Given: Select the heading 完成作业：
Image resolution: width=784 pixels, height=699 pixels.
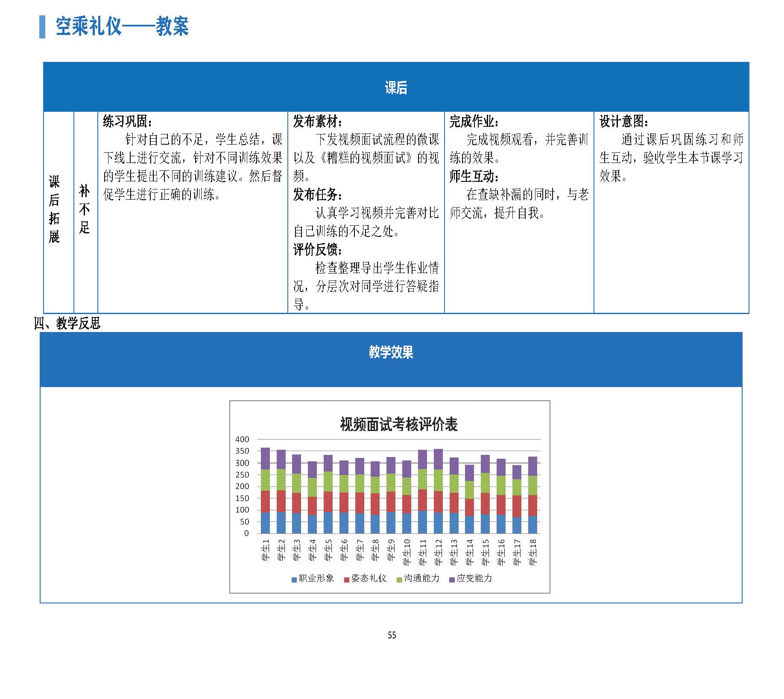Looking at the screenshot, I should 474,121.
